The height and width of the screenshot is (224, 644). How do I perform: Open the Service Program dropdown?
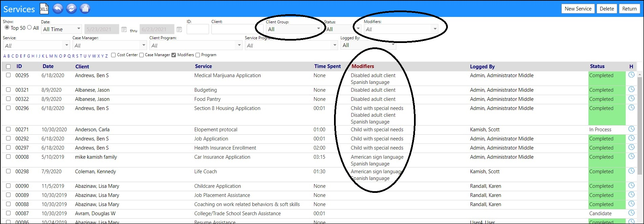[291, 45]
